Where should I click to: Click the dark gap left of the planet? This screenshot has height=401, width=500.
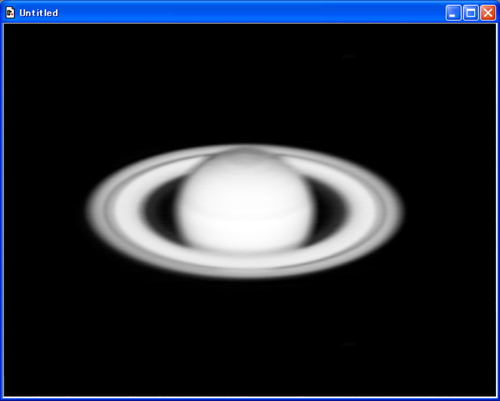160,208
